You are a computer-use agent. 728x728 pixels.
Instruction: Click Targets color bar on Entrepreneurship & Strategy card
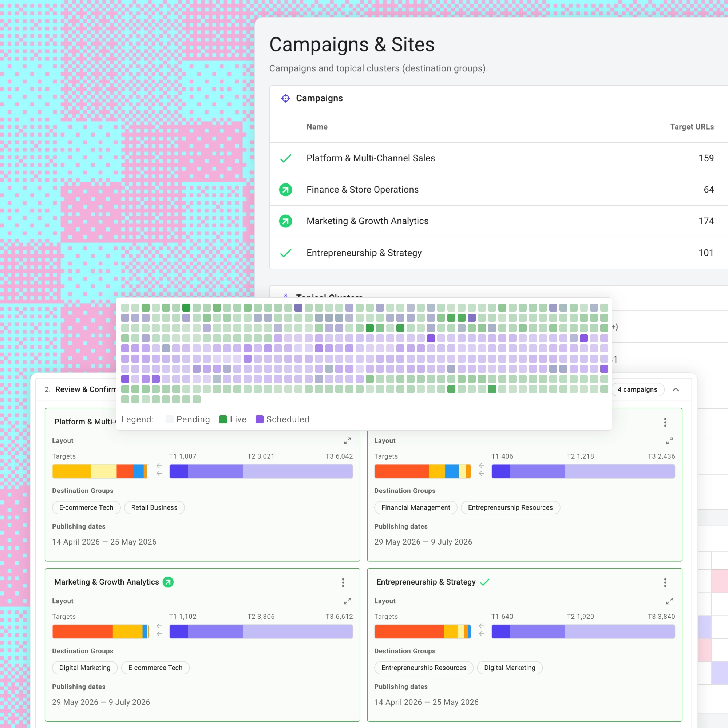click(x=423, y=632)
